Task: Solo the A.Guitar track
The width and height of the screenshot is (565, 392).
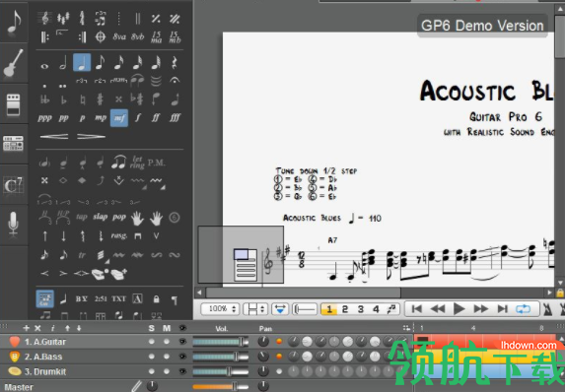Action: tap(151, 341)
